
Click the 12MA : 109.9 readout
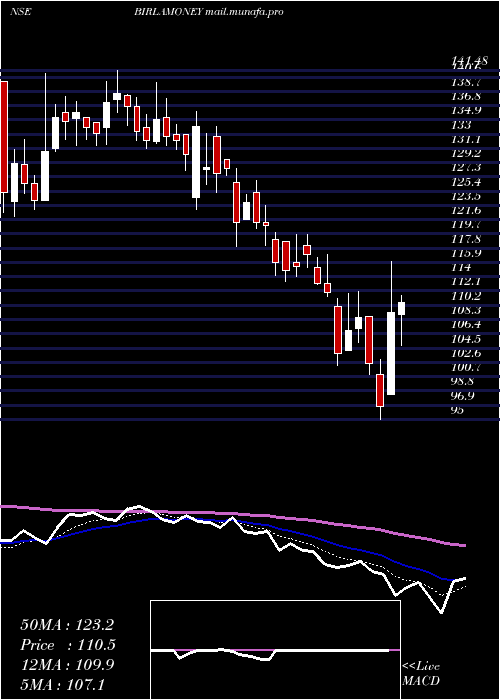(x=67, y=665)
